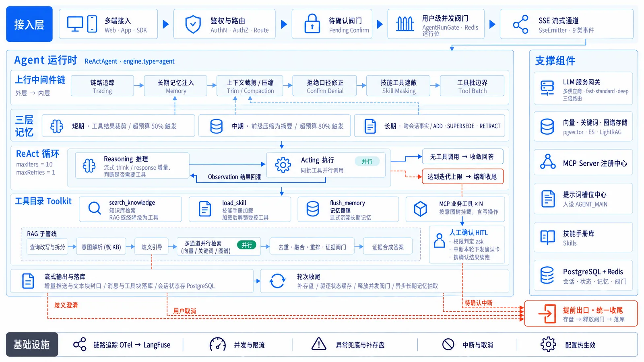Click the stacked database icon beside PostgreSQL + Redis

coord(547,276)
